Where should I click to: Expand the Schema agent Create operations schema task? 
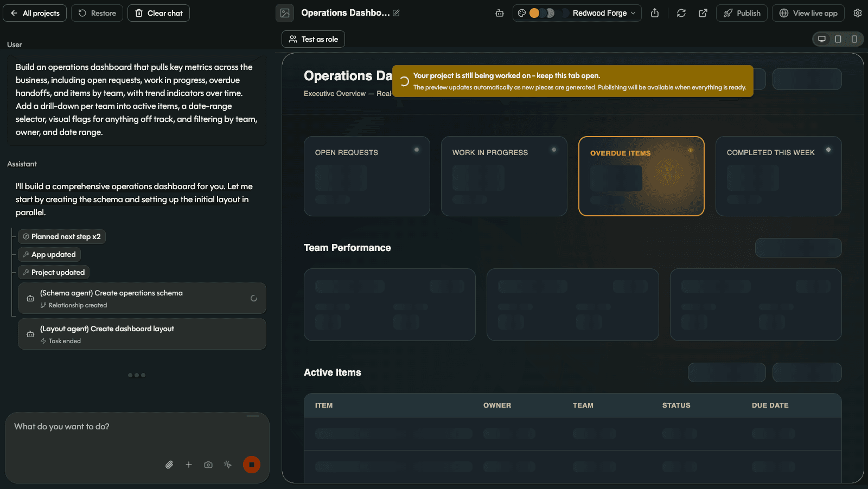coord(142,298)
